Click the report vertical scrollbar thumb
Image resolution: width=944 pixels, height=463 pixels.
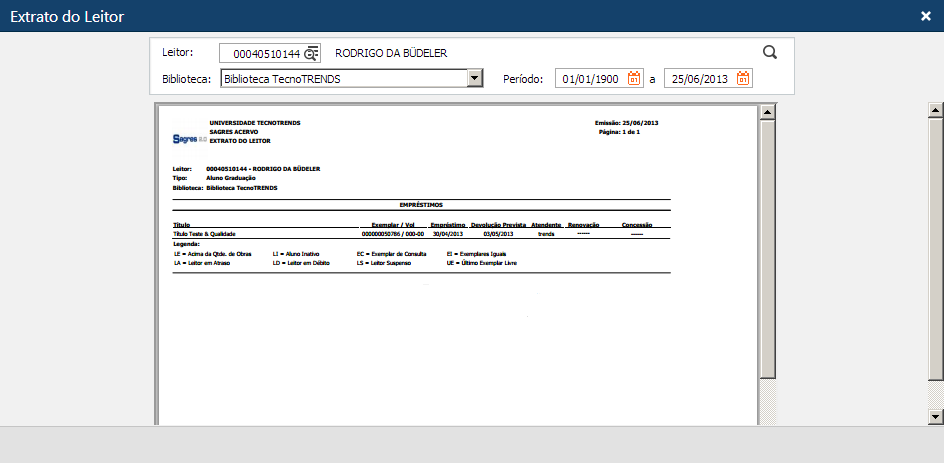point(767,250)
